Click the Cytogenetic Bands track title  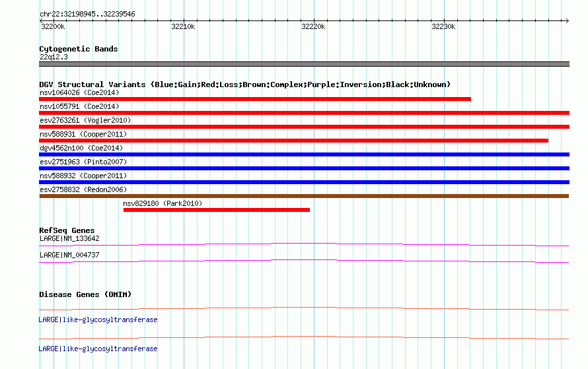click(x=79, y=49)
